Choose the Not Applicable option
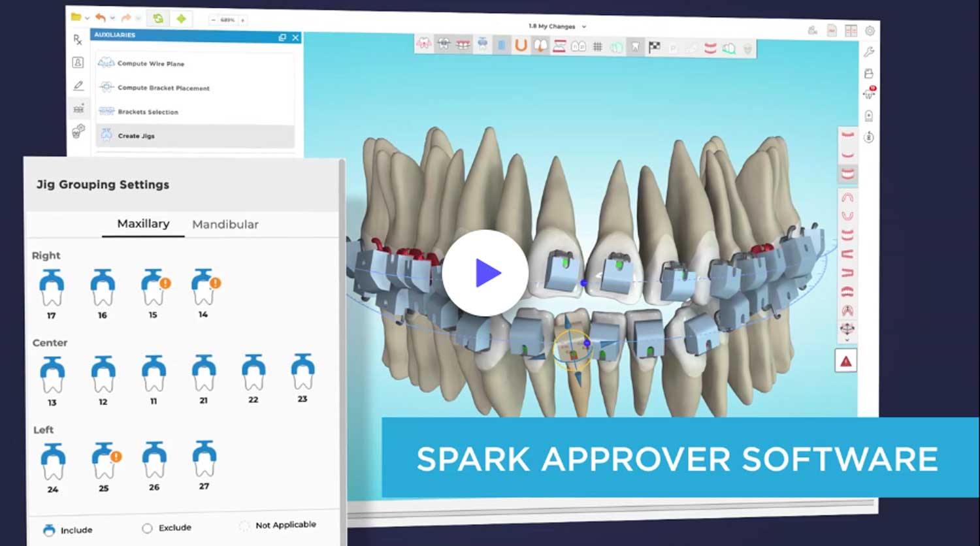 coord(244,526)
